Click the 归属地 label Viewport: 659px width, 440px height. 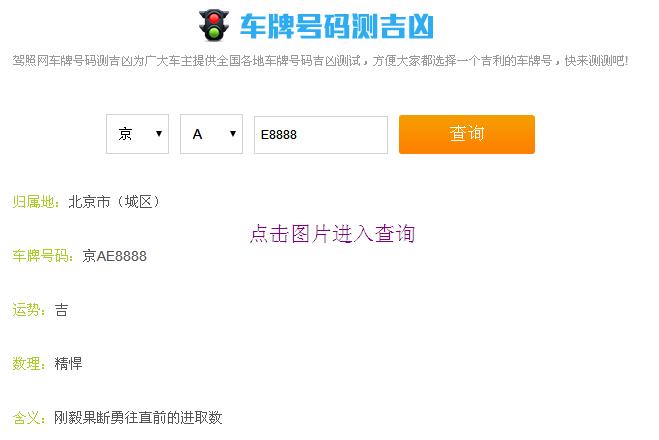tap(36, 202)
